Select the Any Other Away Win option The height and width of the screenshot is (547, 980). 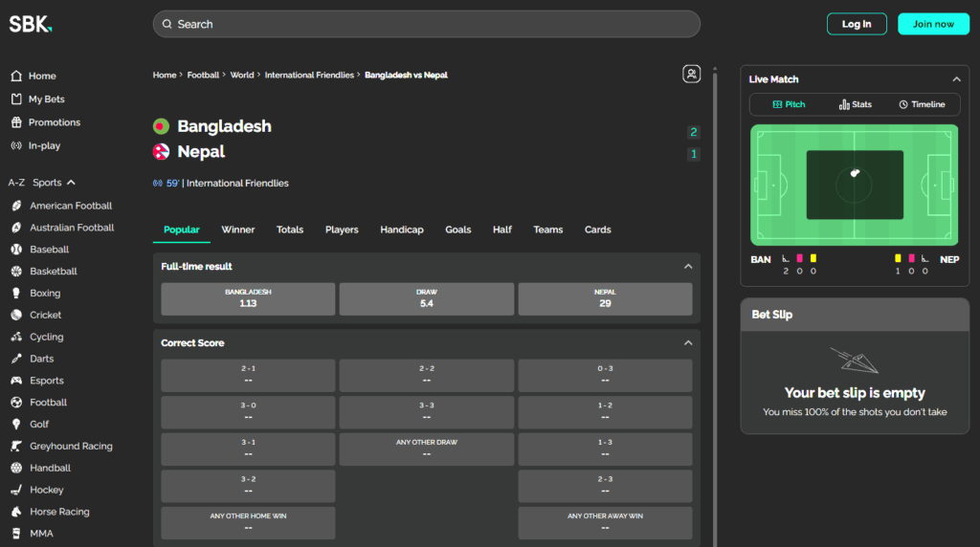tap(605, 523)
